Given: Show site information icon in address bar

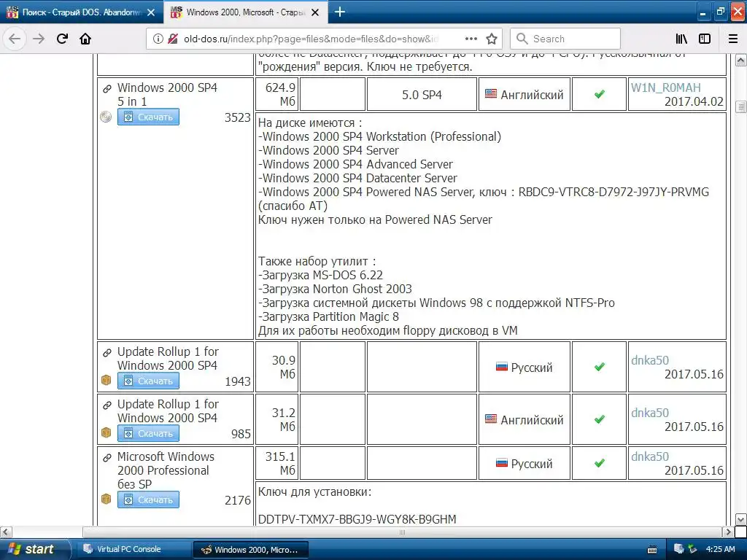Looking at the screenshot, I should [x=158, y=39].
